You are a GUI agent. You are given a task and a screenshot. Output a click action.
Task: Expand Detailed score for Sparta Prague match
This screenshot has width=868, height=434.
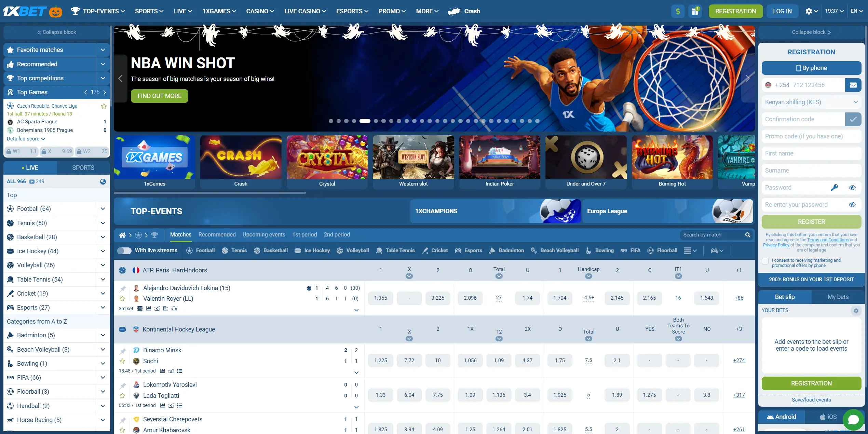pos(26,139)
